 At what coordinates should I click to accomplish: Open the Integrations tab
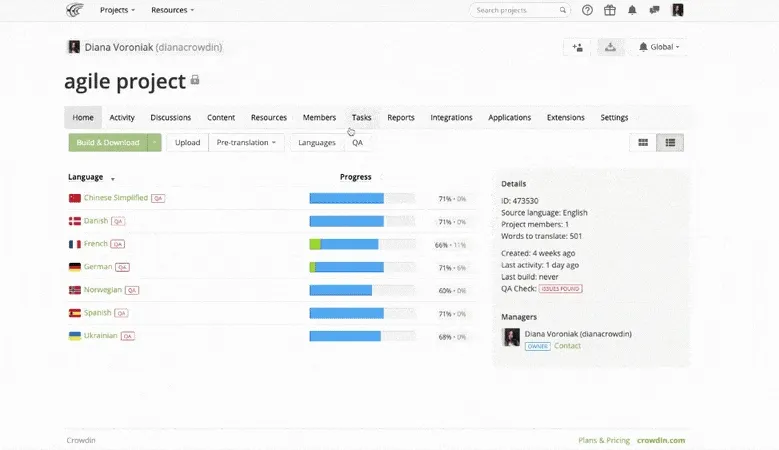(x=451, y=117)
